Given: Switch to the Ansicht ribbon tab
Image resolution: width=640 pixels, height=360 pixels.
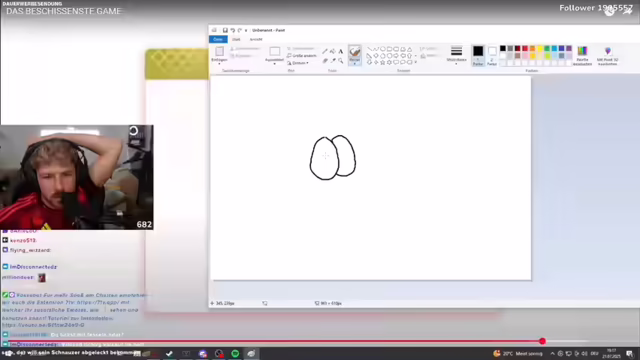Looking at the screenshot, I should coord(256,39).
